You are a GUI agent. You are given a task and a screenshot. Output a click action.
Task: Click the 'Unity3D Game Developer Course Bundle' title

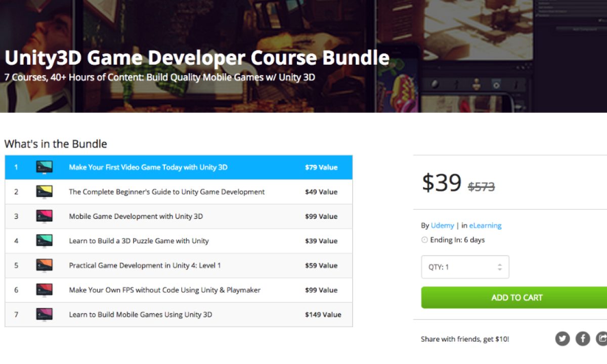tap(197, 59)
